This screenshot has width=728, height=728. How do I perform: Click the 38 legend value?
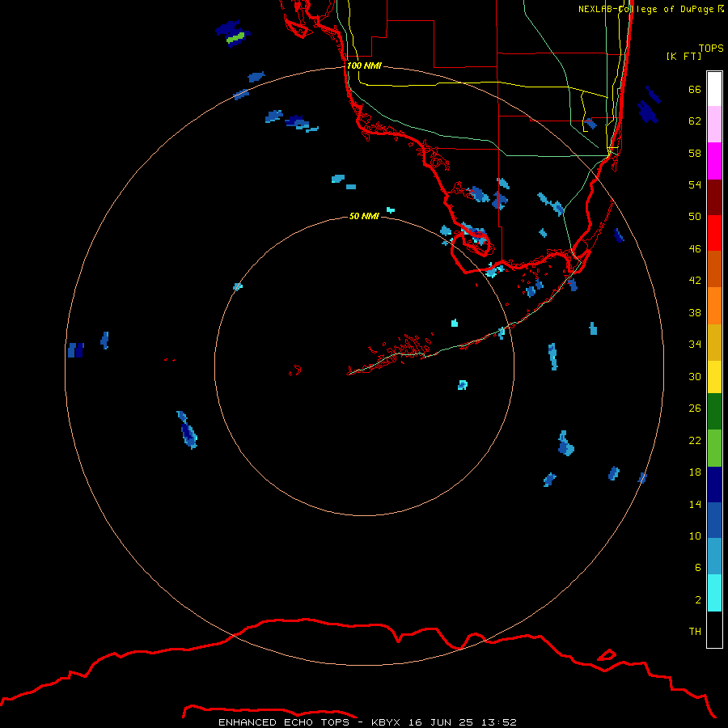point(695,313)
